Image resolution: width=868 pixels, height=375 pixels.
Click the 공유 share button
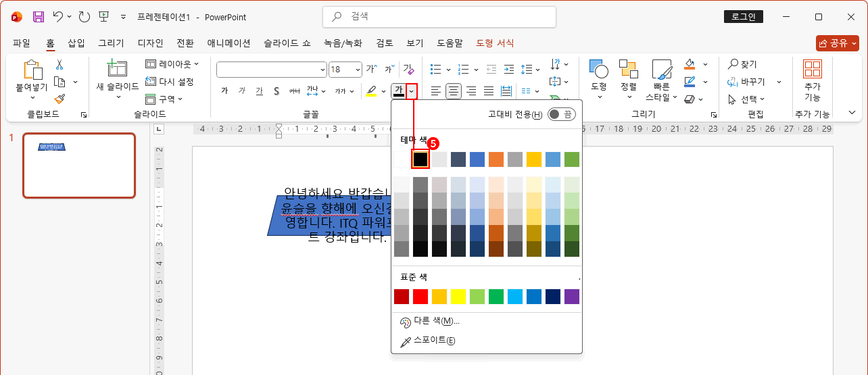(x=837, y=43)
